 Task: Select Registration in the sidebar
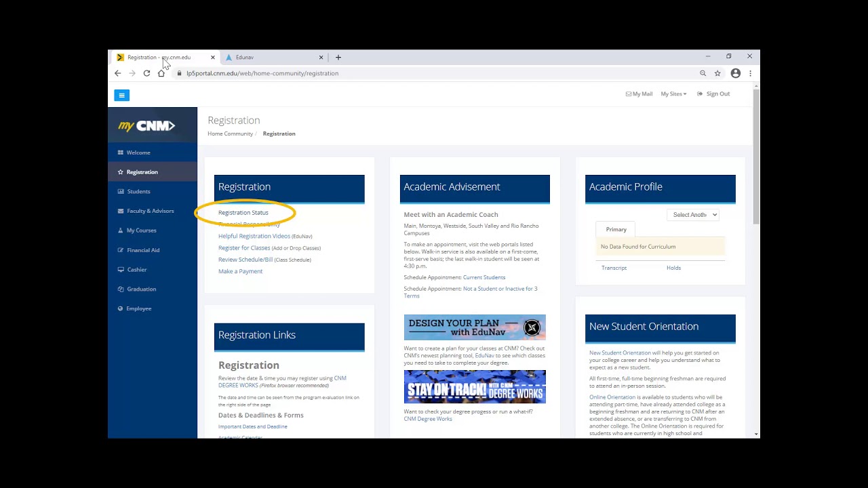(x=153, y=172)
